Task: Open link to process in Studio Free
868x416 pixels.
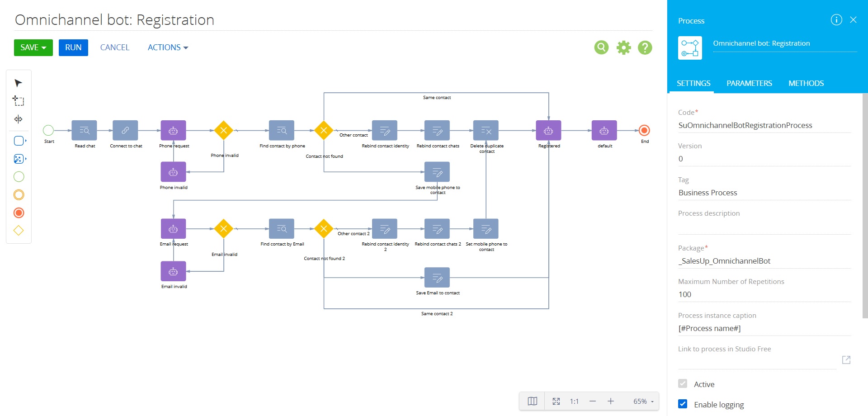Action: pyautogui.click(x=846, y=360)
